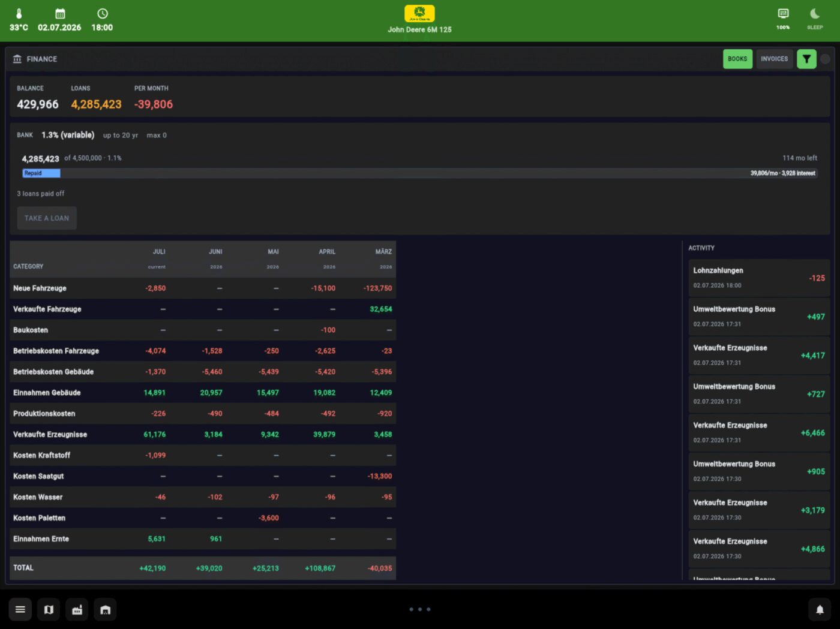Click the Einnahmen Gebäude category row
The height and width of the screenshot is (629, 840).
click(203, 393)
